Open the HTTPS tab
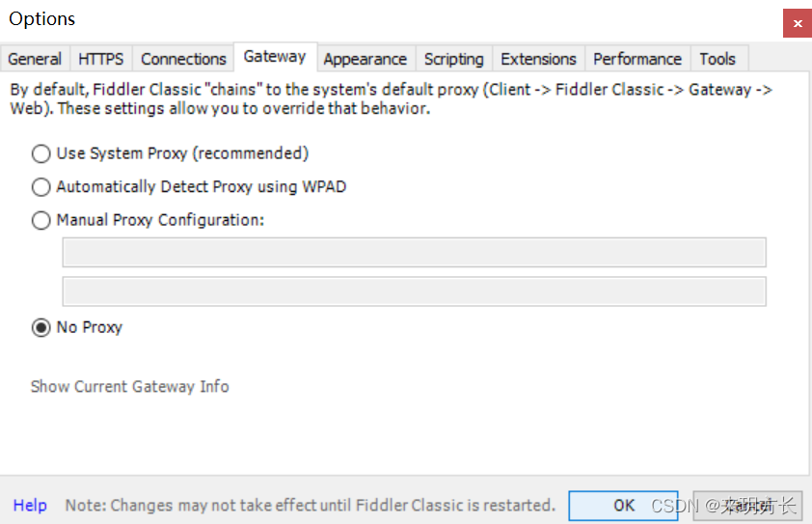The height and width of the screenshot is (524, 812). pos(101,59)
